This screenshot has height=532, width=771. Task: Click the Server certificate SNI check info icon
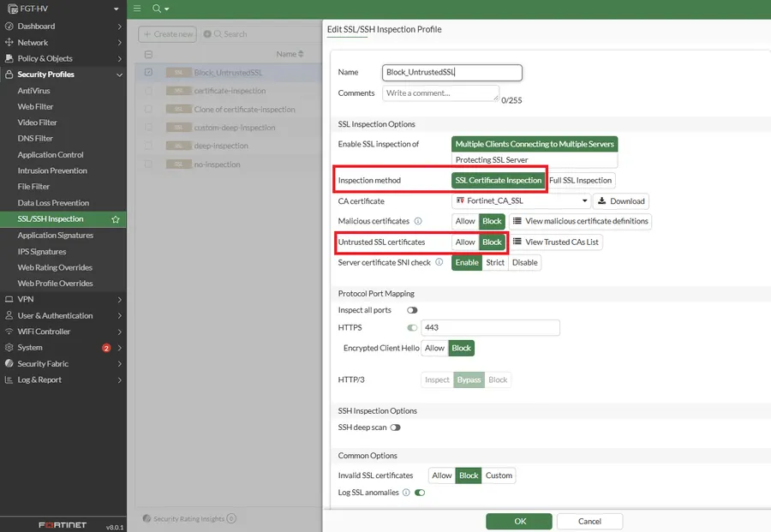point(439,262)
